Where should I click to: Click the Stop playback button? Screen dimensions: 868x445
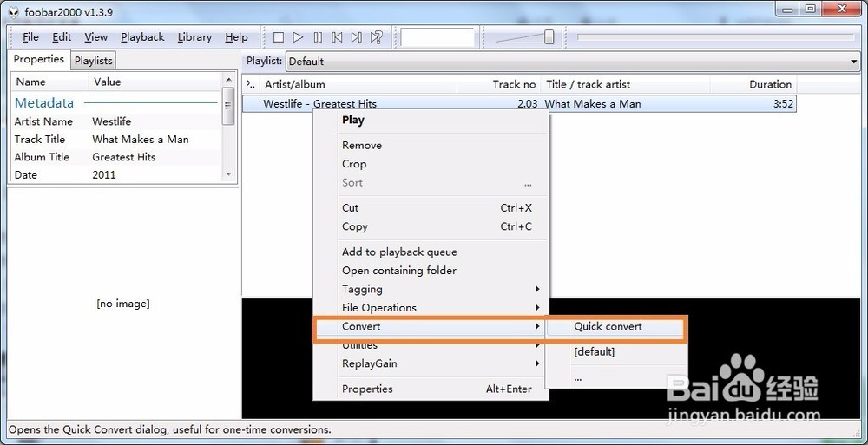[279, 37]
